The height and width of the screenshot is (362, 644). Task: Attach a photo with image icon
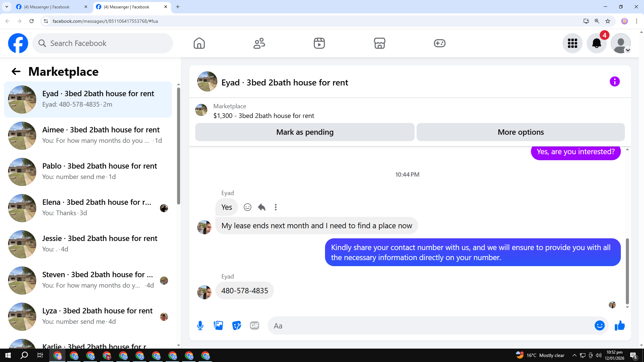coord(218,325)
